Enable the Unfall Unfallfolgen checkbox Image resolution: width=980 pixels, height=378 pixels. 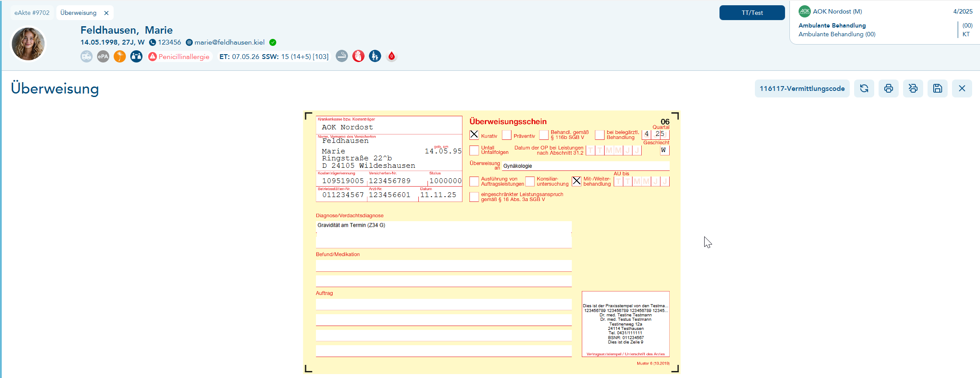point(474,150)
